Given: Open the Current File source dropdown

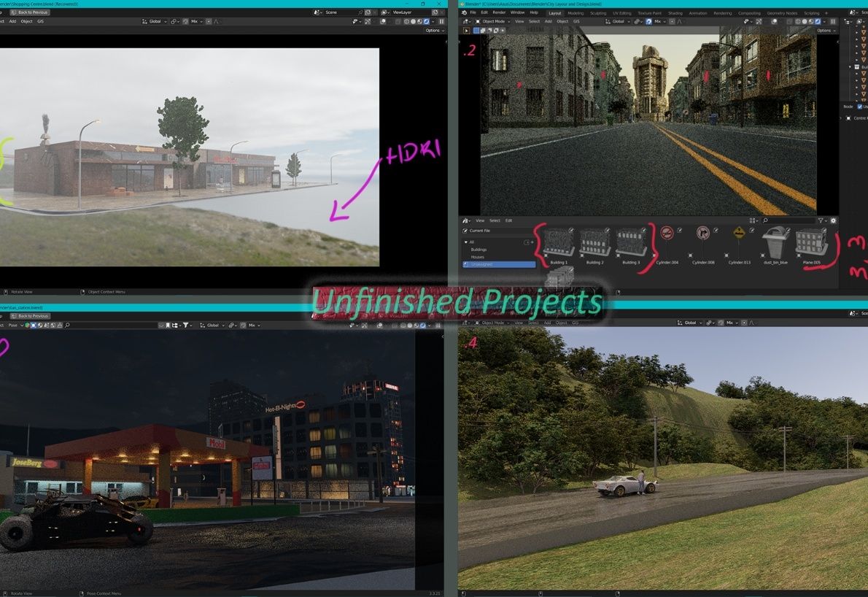Looking at the screenshot, I should click(481, 230).
